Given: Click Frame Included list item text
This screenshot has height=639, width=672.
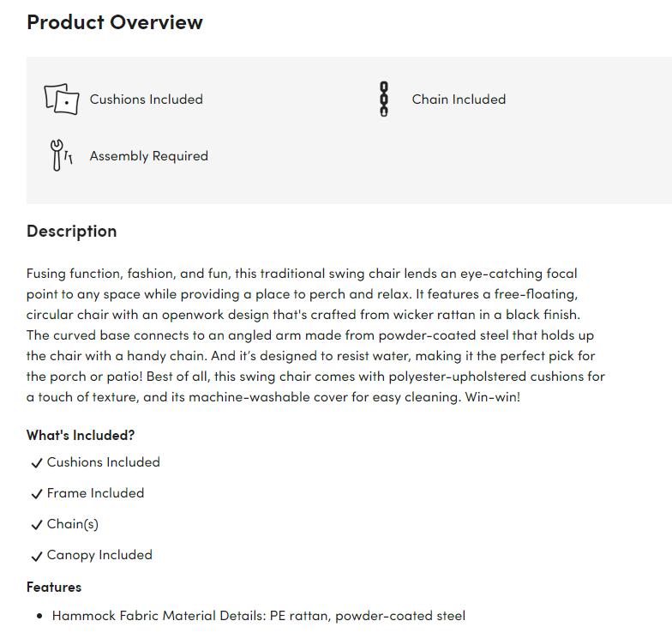Looking at the screenshot, I should [x=95, y=493].
